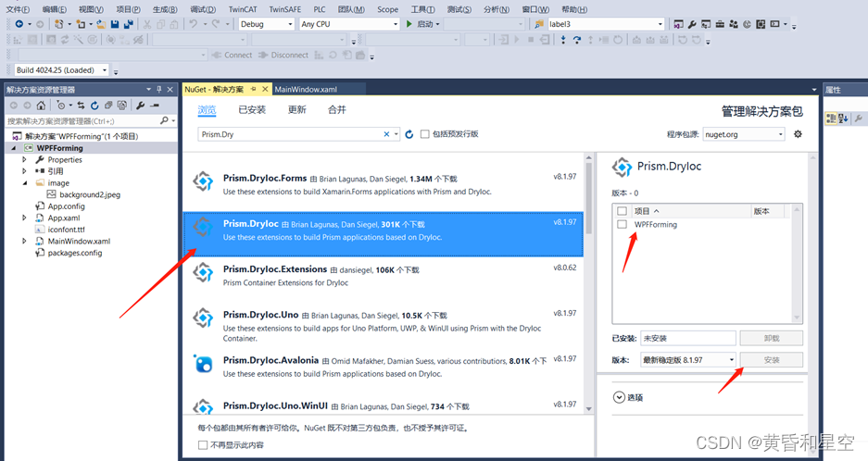
Task: Click the Open File folder icon
Action: tap(101, 24)
